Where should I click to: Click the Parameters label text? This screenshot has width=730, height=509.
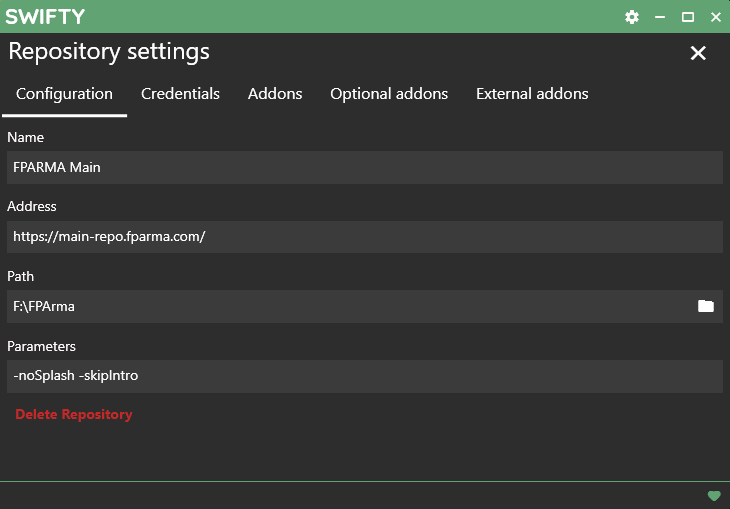click(41, 346)
